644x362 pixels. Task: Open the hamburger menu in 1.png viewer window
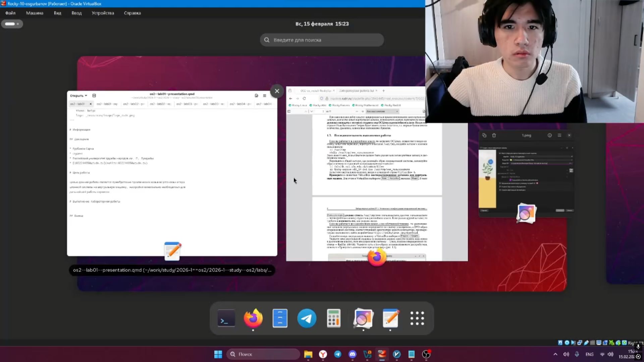[x=559, y=135]
